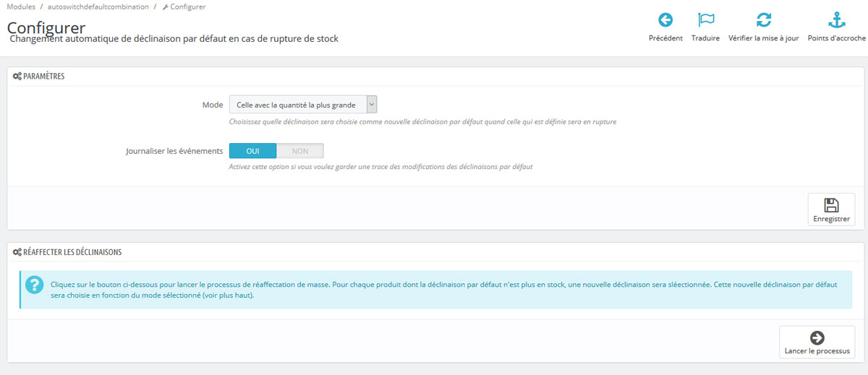Open the autoswitchdefaultcombination breadcrumb link
Screen dimensions: 868x375
pyautogui.click(x=98, y=7)
